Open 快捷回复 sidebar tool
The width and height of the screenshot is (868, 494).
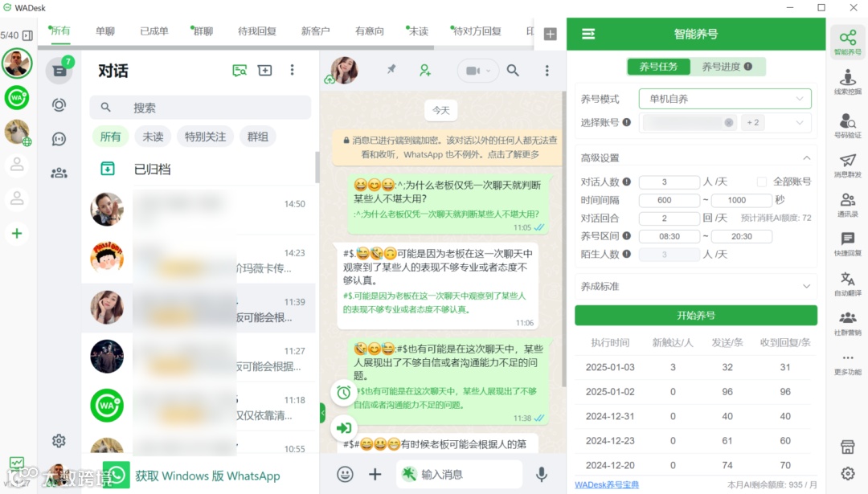pos(847,244)
